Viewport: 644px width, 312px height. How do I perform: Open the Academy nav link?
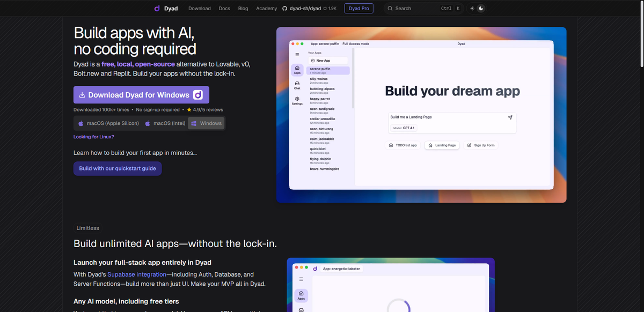(x=267, y=9)
